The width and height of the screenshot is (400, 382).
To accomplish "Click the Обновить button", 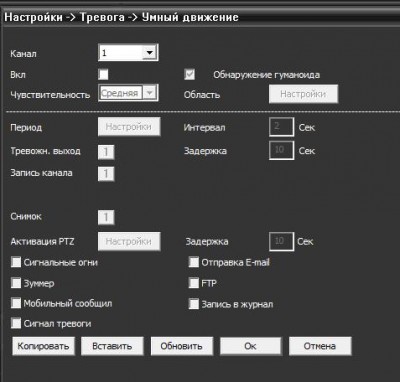I will [x=182, y=346].
